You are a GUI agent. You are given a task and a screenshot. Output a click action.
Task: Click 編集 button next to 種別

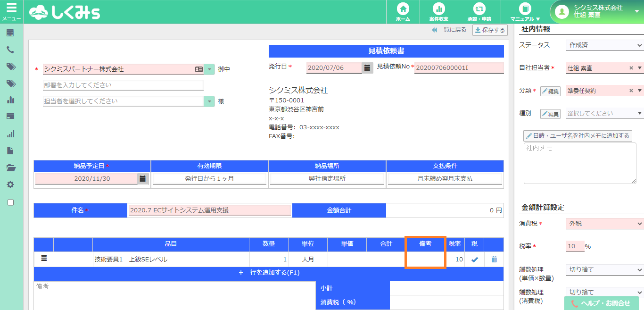[550, 114]
